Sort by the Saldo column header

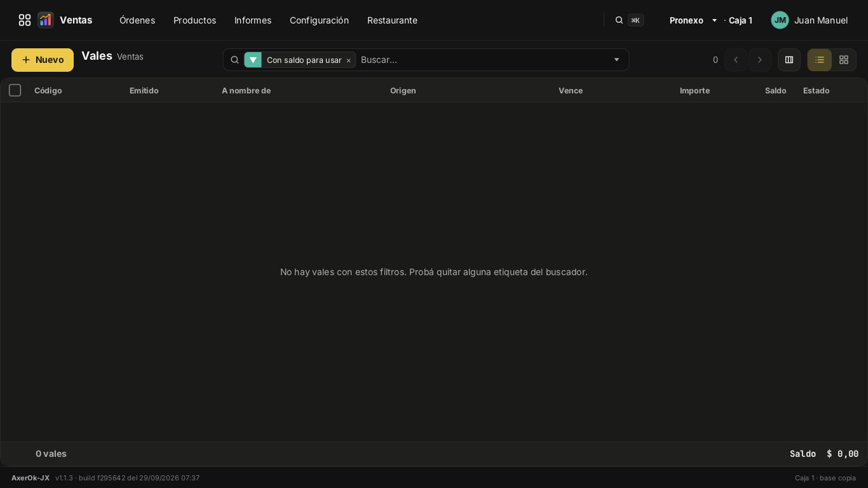click(776, 90)
